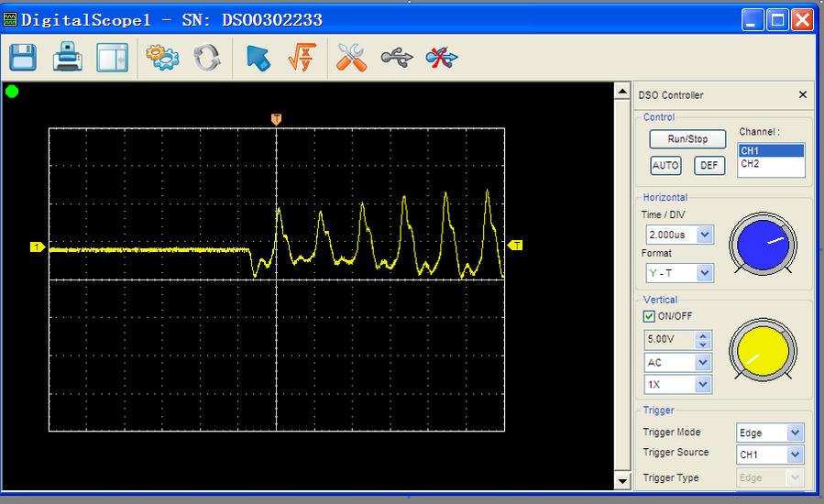
Task: Select CH1 in the Channel list
Action: pyautogui.click(x=770, y=151)
